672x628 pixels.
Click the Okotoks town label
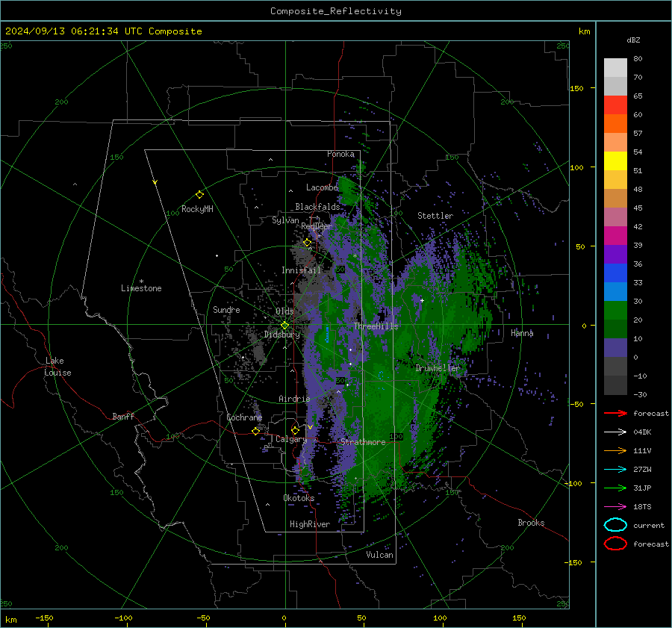(x=299, y=498)
